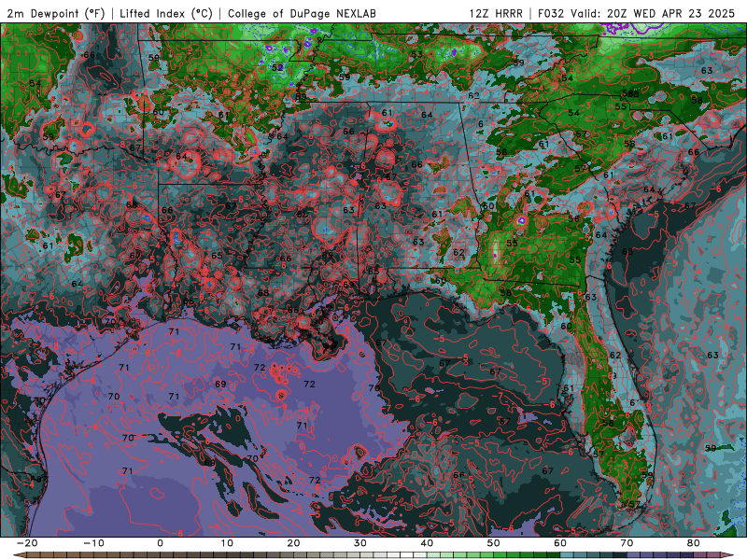The image size is (747, 560).
Task: Click the 'College of DuPage NEXLAB' label
Action: tap(302, 13)
